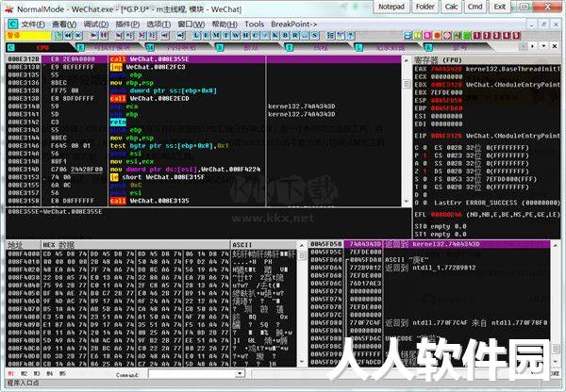Switch to the E executable modules tab
This screenshot has width=566, height=392.
(108, 47)
